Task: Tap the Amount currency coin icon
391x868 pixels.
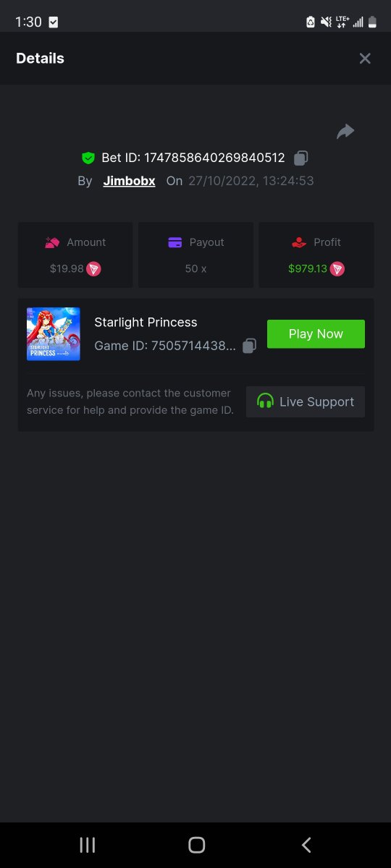Action: click(94, 269)
